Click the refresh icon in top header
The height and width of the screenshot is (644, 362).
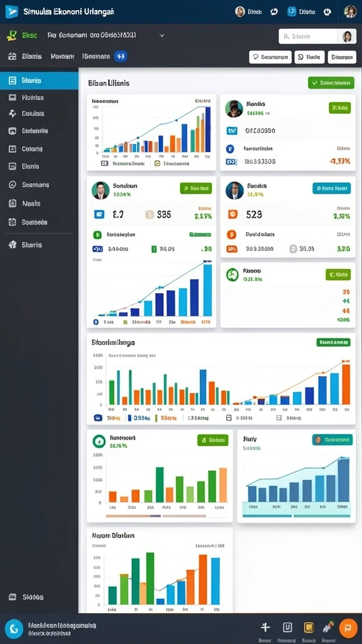pos(274,12)
